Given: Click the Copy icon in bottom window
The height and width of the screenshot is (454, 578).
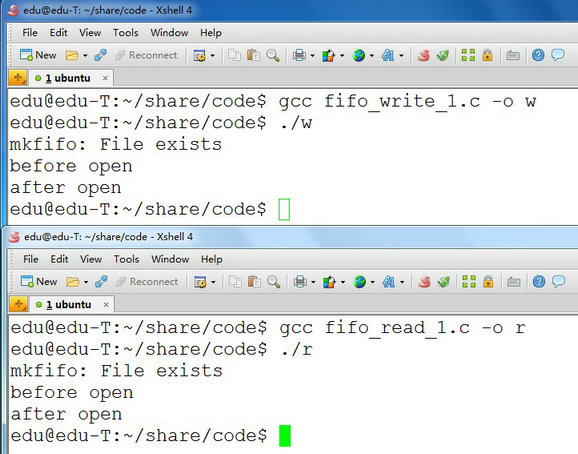Looking at the screenshot, I should pos(235,282).
